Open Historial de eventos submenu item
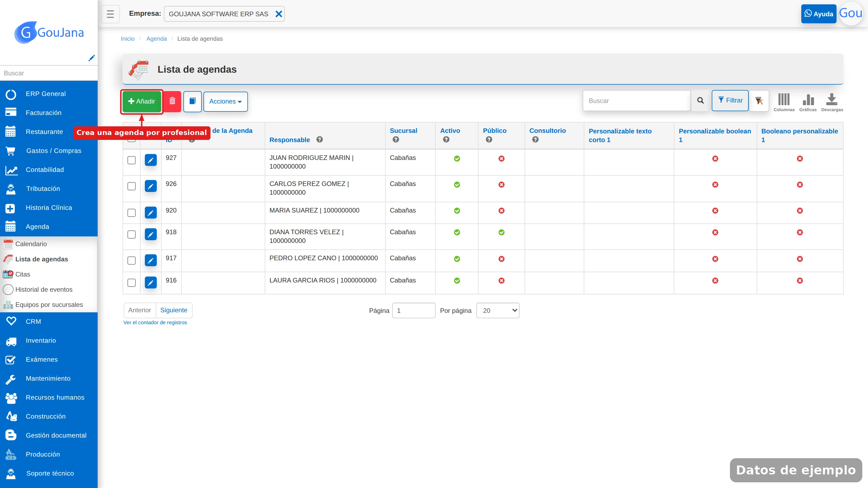 [49, 289]
